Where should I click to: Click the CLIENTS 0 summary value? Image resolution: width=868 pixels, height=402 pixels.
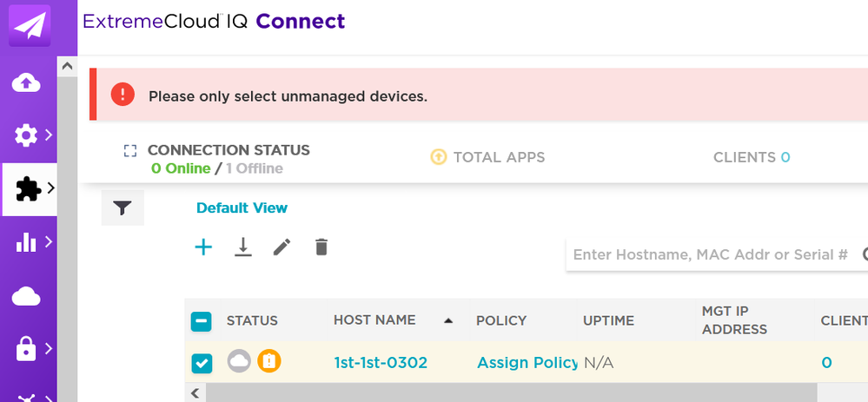(x=785, y=158)
